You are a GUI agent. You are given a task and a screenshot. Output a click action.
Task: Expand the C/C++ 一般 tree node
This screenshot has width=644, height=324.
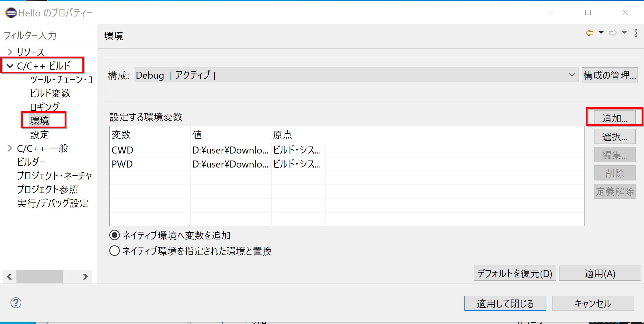[10, 148]
